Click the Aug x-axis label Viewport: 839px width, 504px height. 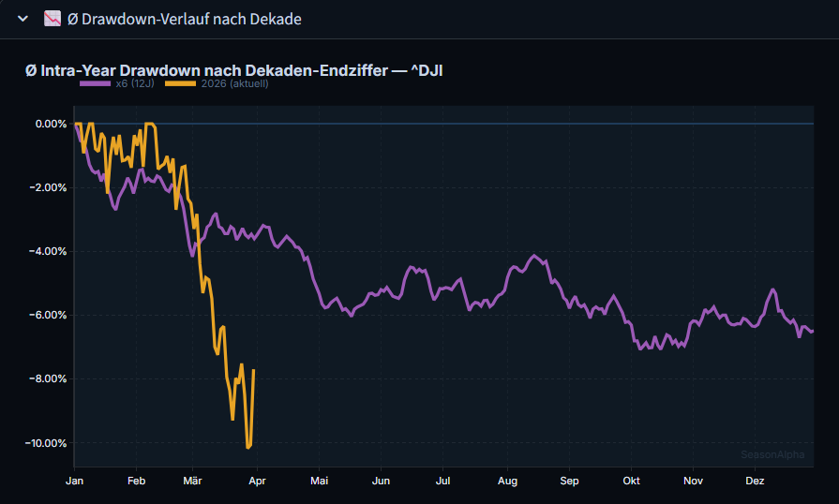tap(508, 481)
